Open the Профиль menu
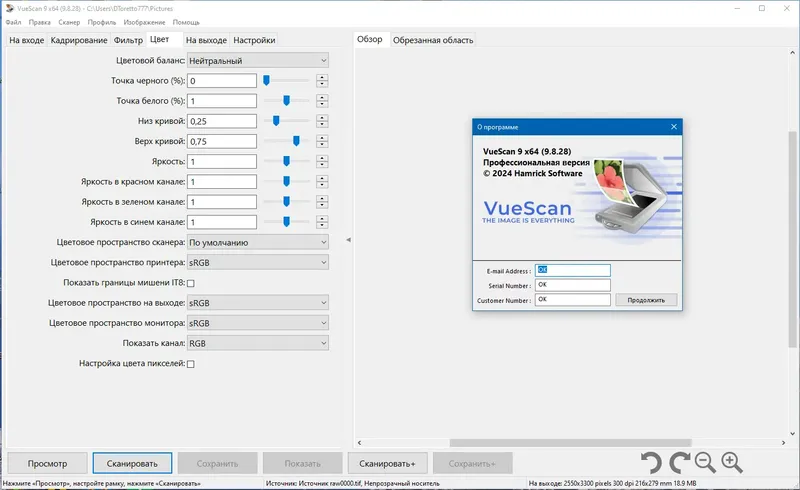This screenshot has width=800, height=490. click(102, 22)
